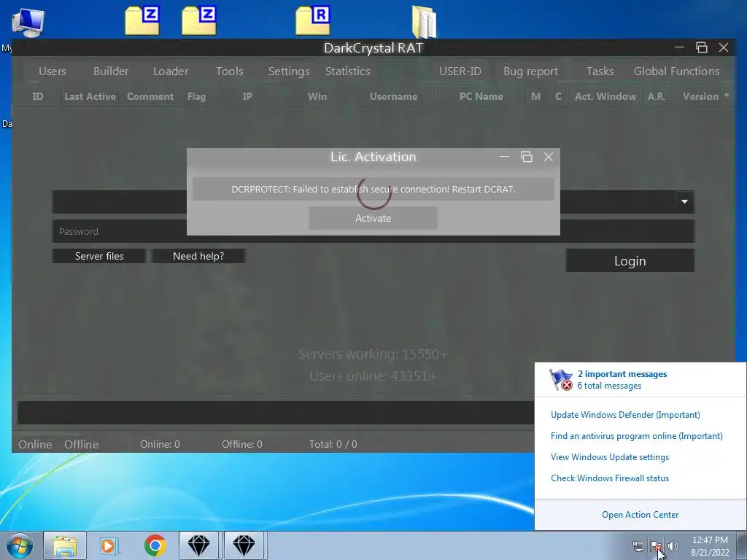View the Statistics tab
This screenshot has width=747, height=560.
pos(348,71)
